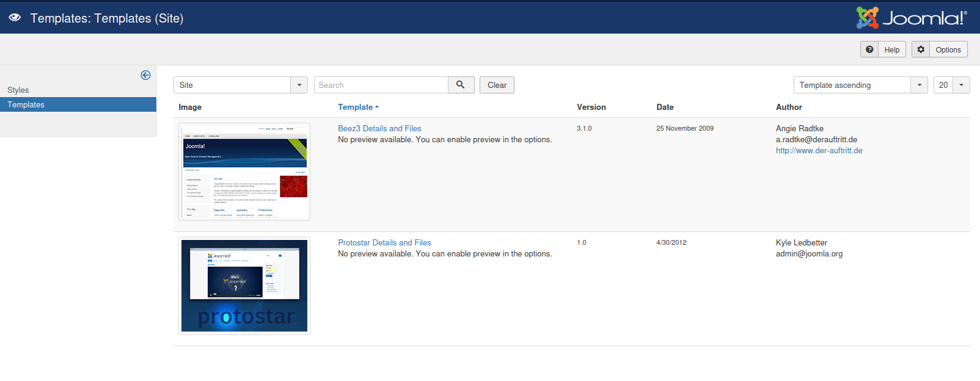Image resolution: width=980 pixels, height=381 pixels.
Task: Click the Version column header
Action: click(591, 107)
